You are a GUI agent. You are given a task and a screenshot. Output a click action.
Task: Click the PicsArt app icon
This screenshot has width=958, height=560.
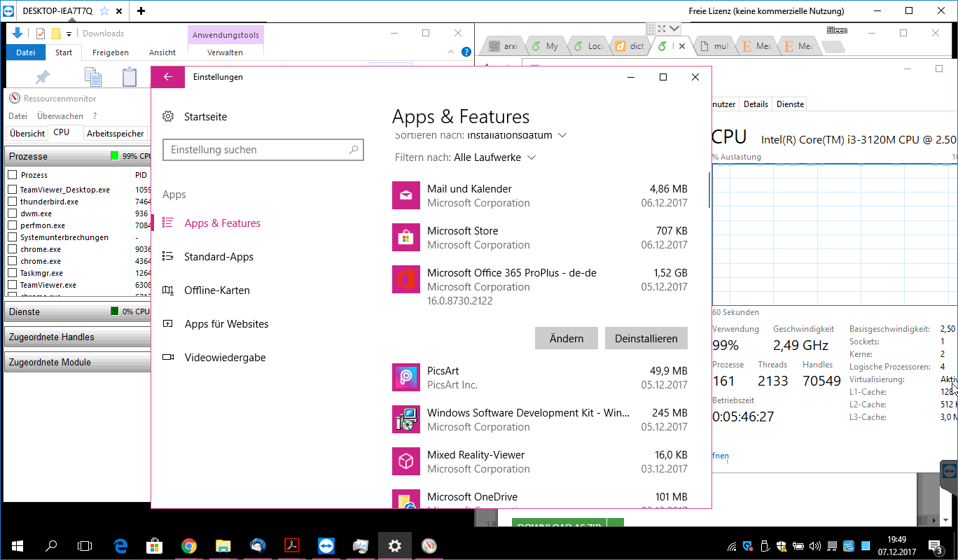coord(406,377)
